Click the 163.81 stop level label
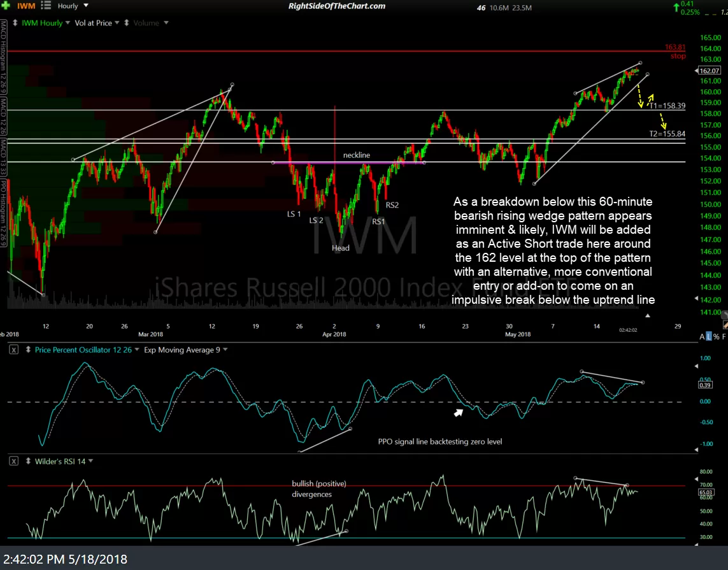Viewport: 728px width, 570px height. point(675,47)
